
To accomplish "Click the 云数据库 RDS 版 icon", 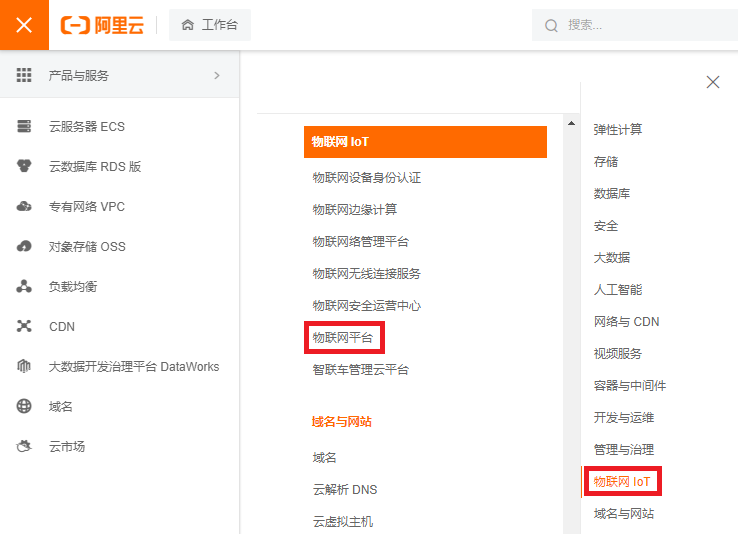I will [25, 167].
